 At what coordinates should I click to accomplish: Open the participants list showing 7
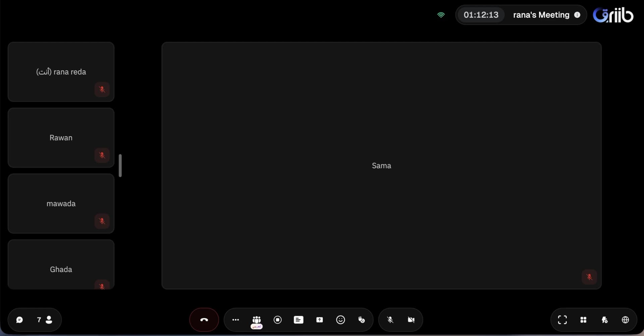click(x=45, y=320)
